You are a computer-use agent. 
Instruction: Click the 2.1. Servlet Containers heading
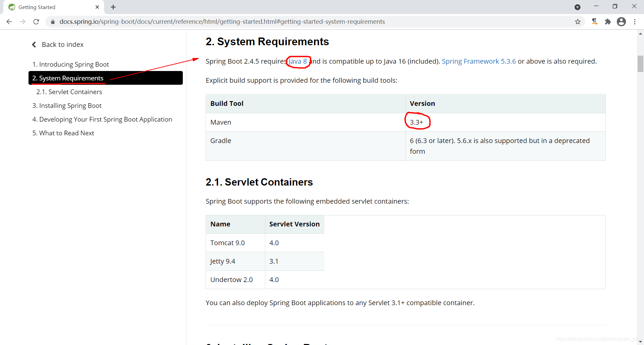tap(259, 182)
